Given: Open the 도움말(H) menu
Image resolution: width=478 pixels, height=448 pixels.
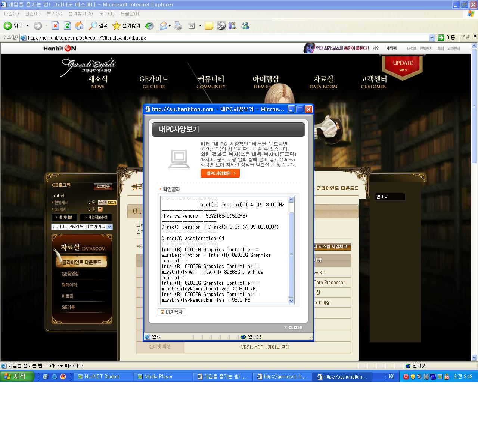Looking at the screenshot, I should [x=130, y=13].
